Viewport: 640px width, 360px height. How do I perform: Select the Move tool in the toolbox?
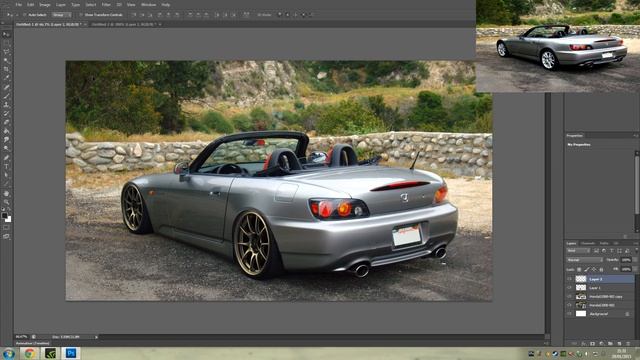point(6,35)
